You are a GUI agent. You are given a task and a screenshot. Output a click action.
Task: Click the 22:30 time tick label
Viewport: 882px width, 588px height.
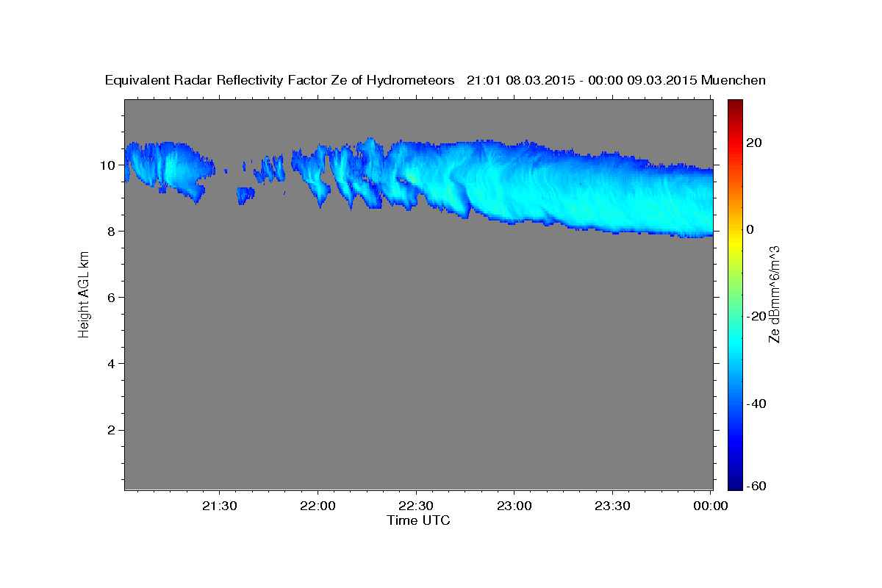pos(417,506)
